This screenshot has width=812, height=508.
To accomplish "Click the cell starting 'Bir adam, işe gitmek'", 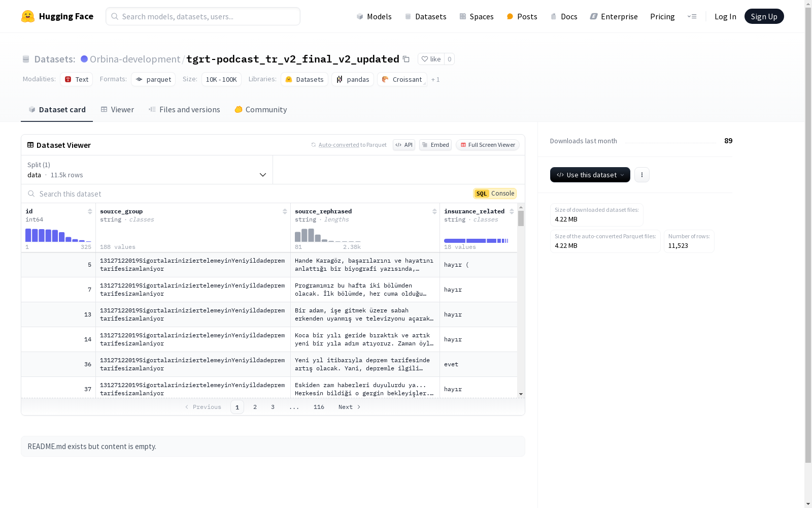I will 365,314.
